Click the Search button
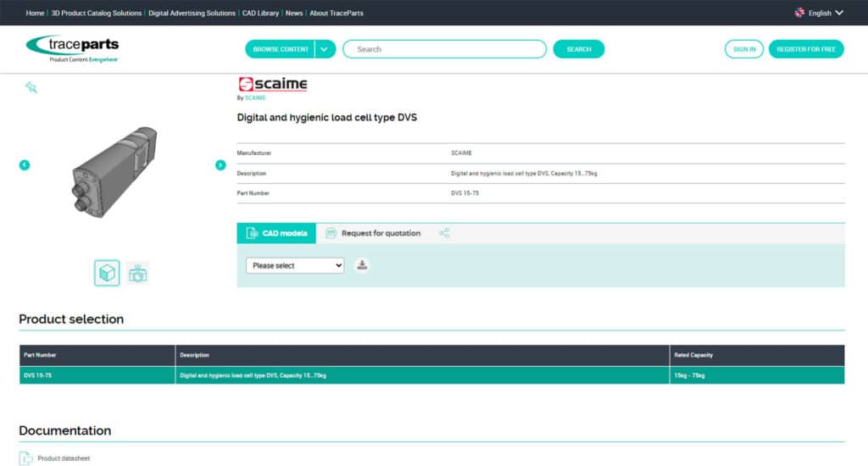Image resolution: width=868 pixels, height=466 pixels. tap(578, 49)
